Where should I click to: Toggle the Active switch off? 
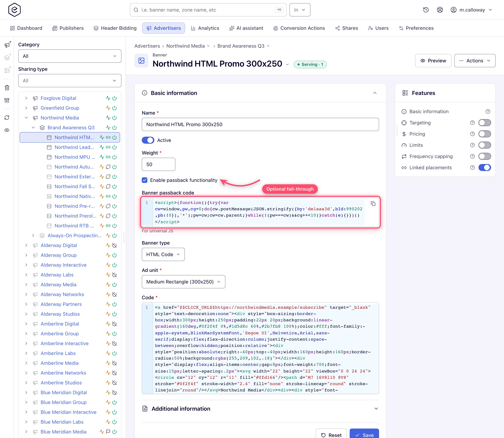[x=148, y=140]
